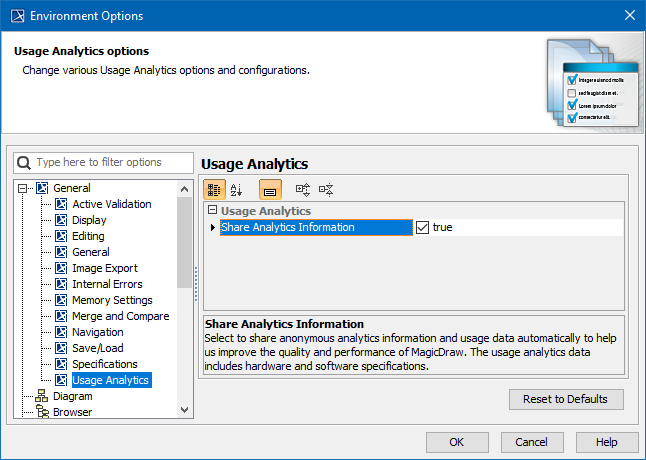The image size is (646, 460).
Task: Confirm with the OK button
Action: coord(456,442)
